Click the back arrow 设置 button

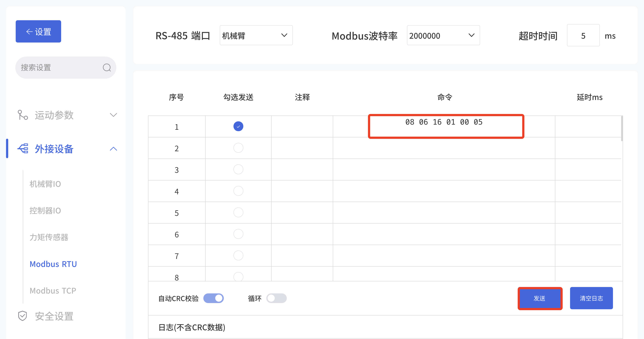click(x=38, y=32)
